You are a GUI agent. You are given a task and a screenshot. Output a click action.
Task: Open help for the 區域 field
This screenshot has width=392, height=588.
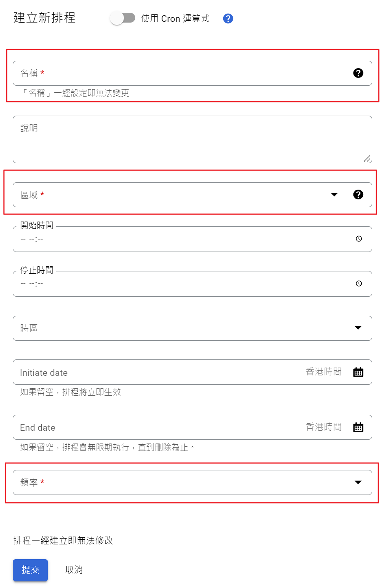[x=358, y=194]
